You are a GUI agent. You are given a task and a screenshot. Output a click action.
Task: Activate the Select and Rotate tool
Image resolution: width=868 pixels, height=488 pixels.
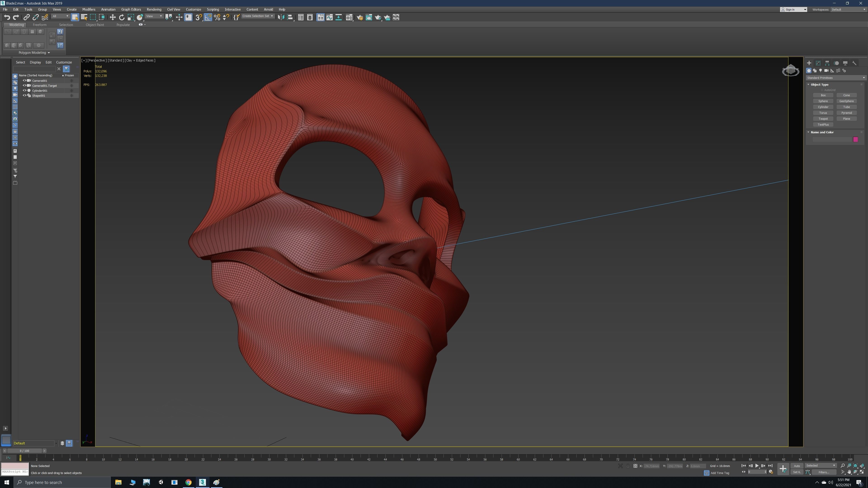coord(122,17)
